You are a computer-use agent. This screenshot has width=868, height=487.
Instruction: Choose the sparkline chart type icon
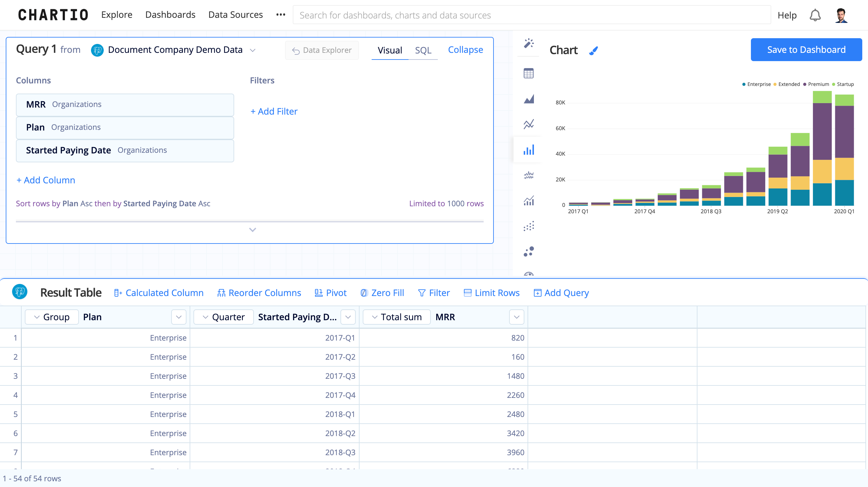click(529, 175)
